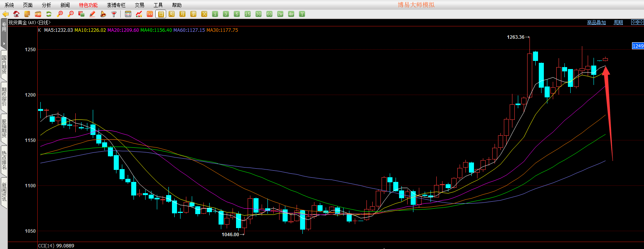Open the 特色功能 menu
The width and height of the screenshot is (644, 249).
coord(88,5)
